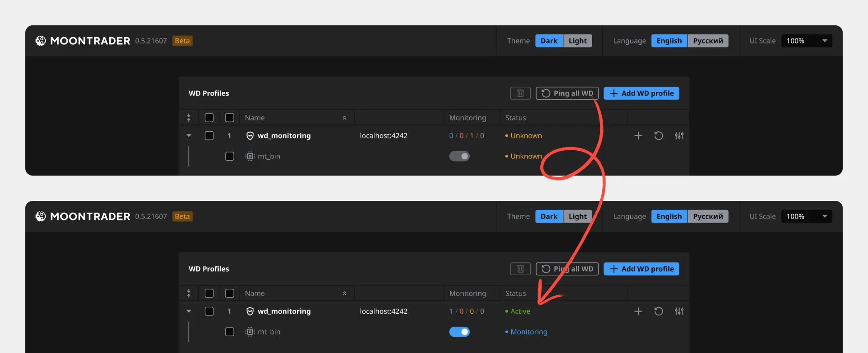This screenshot has width=868, height=353.
Task: Click the plus icon on the Unknown wd_monitoring row
Action: (x=638, y=136)
